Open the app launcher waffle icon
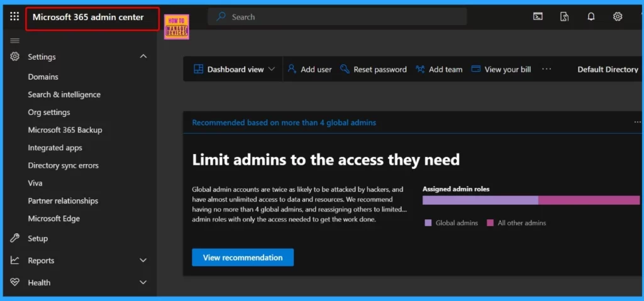Screen dimensions: 644x301 (14, 16)
